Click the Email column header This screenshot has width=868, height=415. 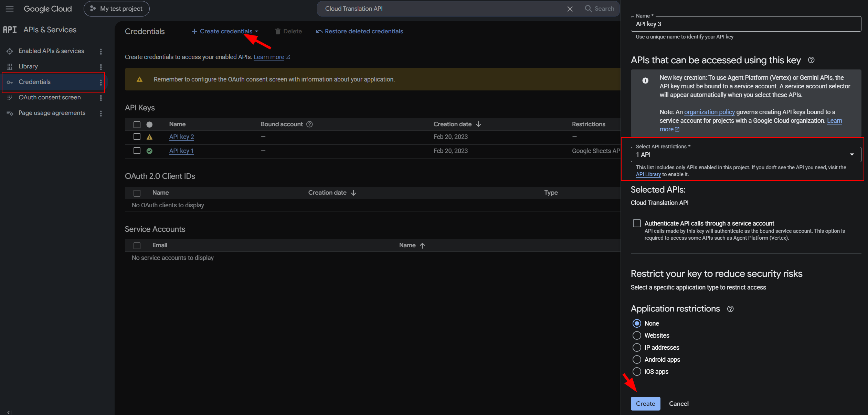[x=160, y=245]
